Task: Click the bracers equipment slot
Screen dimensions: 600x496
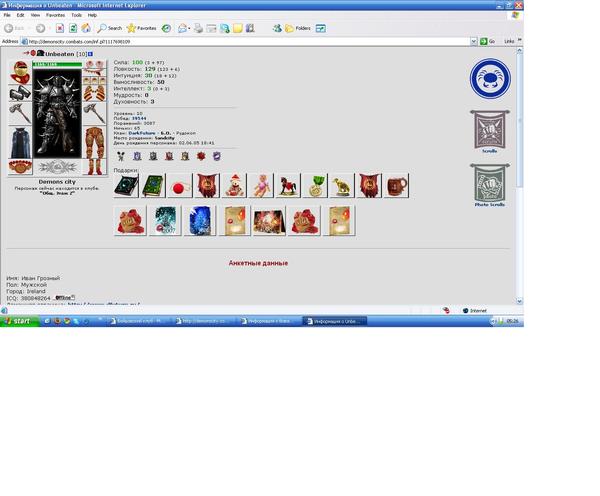Action: (x=20, y=93)
